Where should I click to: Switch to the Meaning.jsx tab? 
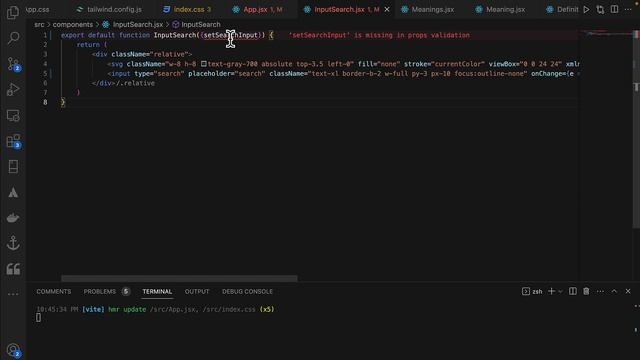[x=500, y=9]
